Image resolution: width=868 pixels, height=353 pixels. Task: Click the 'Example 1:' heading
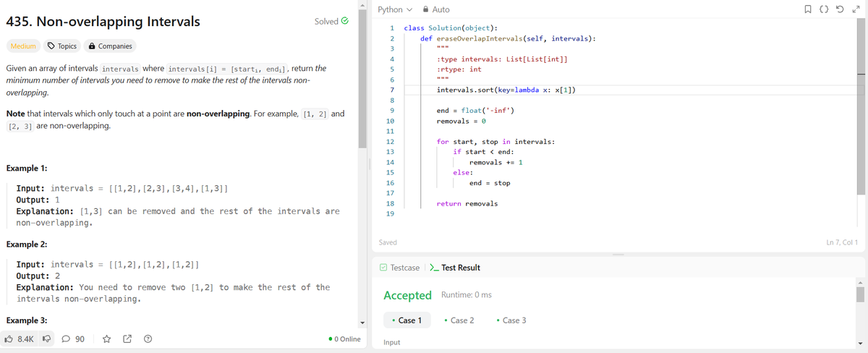tap(27, 168)
